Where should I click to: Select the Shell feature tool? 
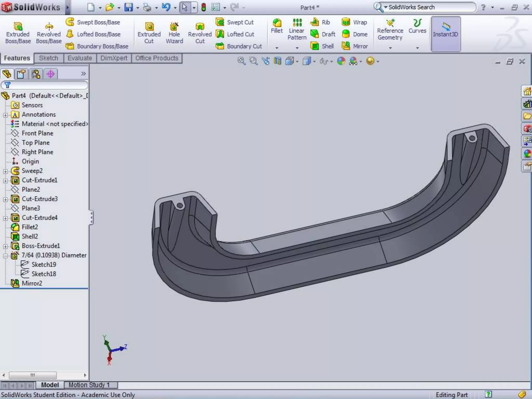tap(322, 46)
